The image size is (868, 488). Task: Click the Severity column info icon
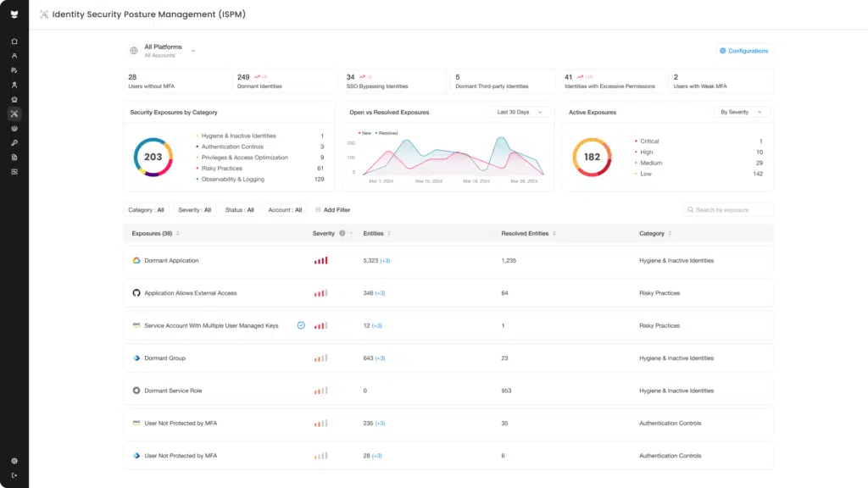pyautogui.click(x=342, y=233)
